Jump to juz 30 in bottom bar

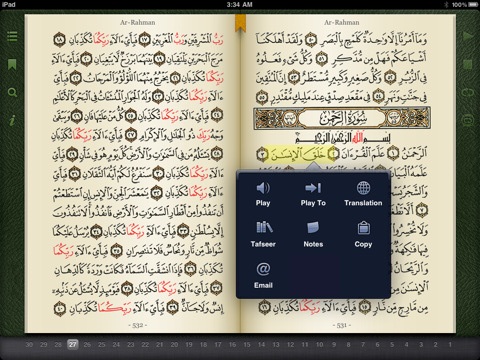pyautogui.click(x=29, y=345)
